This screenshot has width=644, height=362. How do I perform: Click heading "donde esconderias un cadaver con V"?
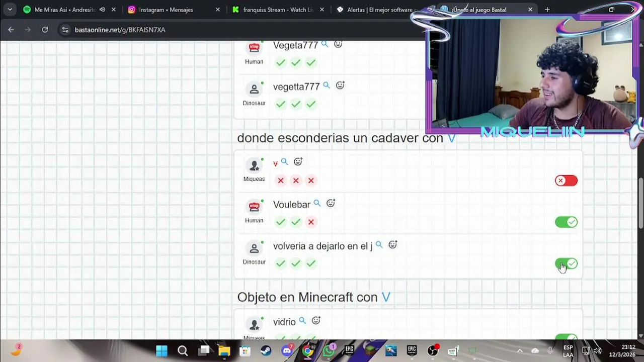coord(346,138)
